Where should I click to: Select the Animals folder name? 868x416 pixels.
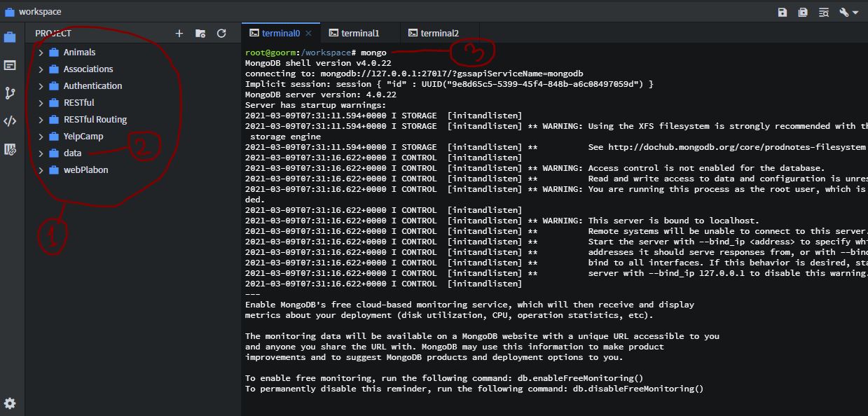(79, 53)
